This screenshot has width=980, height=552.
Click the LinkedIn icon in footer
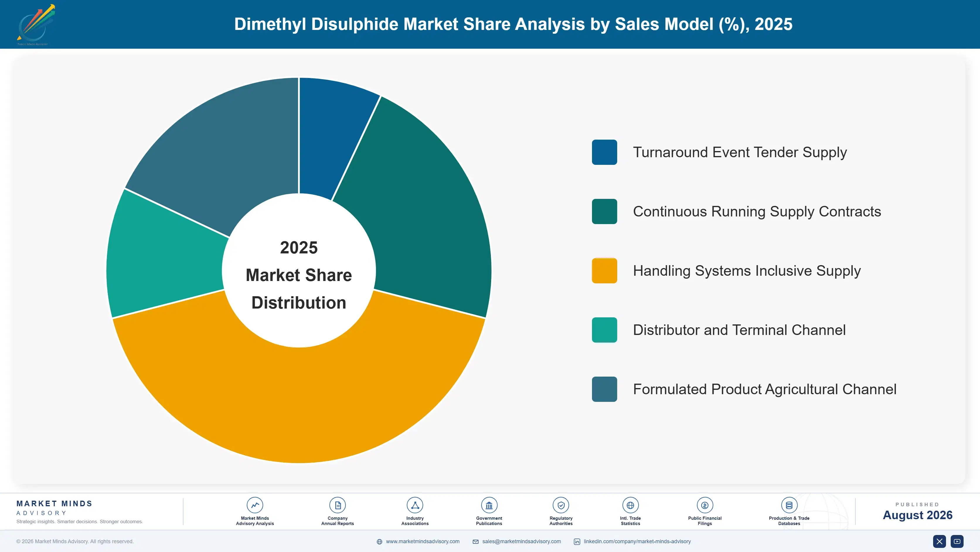(x=577, y=542)
